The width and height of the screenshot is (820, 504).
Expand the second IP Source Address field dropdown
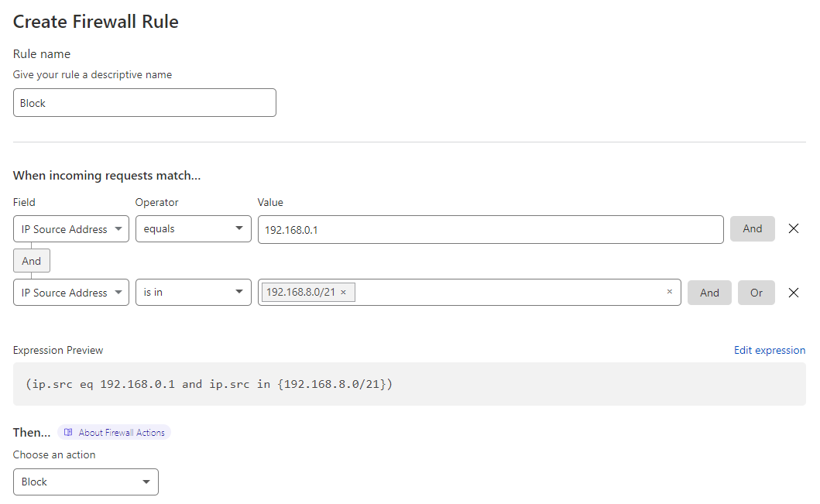[71, 293]
